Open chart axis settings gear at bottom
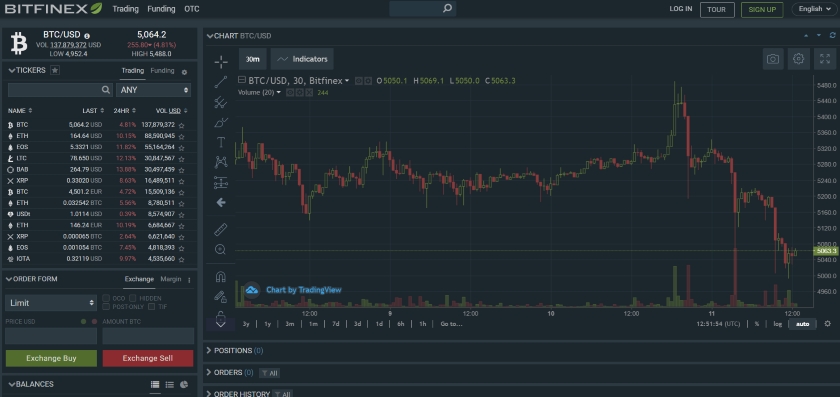 [x=828, y=324]
